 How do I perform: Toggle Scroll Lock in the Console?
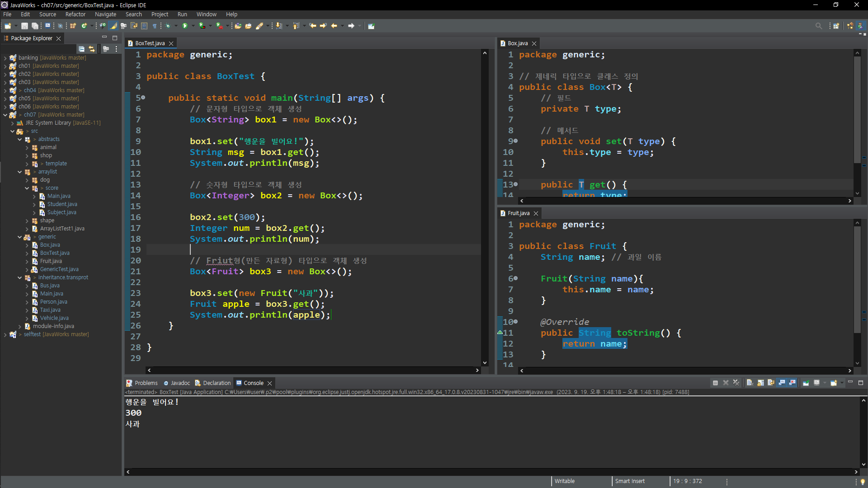point(760,383)
